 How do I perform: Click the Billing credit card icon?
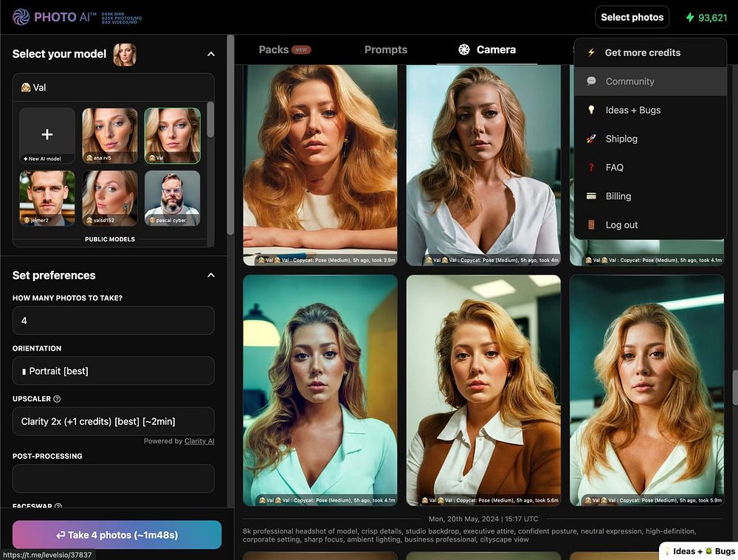tap(591, 196)
